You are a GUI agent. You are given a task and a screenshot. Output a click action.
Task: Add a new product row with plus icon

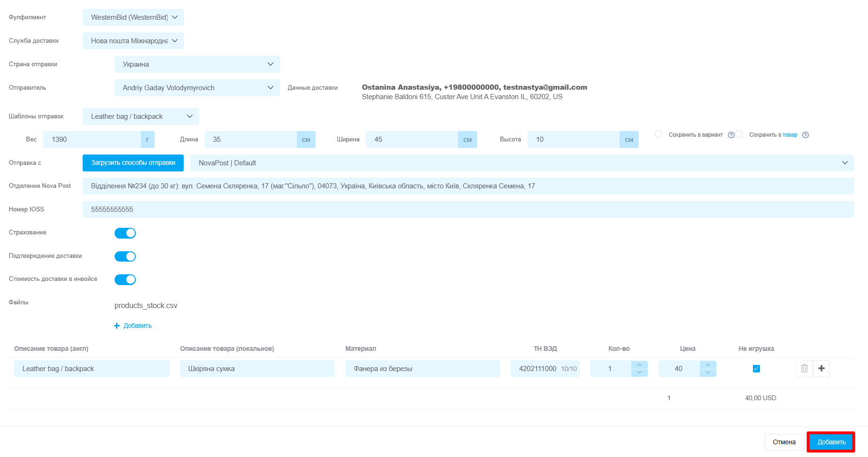[821, 369]
